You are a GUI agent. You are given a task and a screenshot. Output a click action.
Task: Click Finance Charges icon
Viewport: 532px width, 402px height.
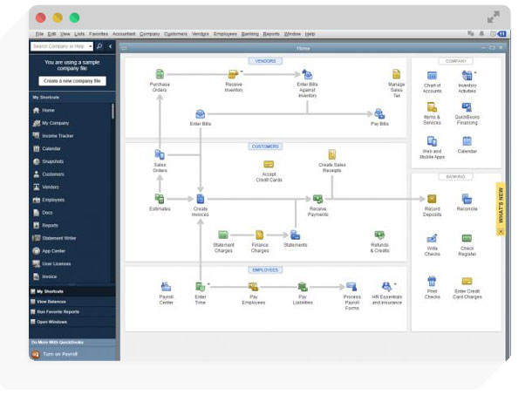(260, 235)
